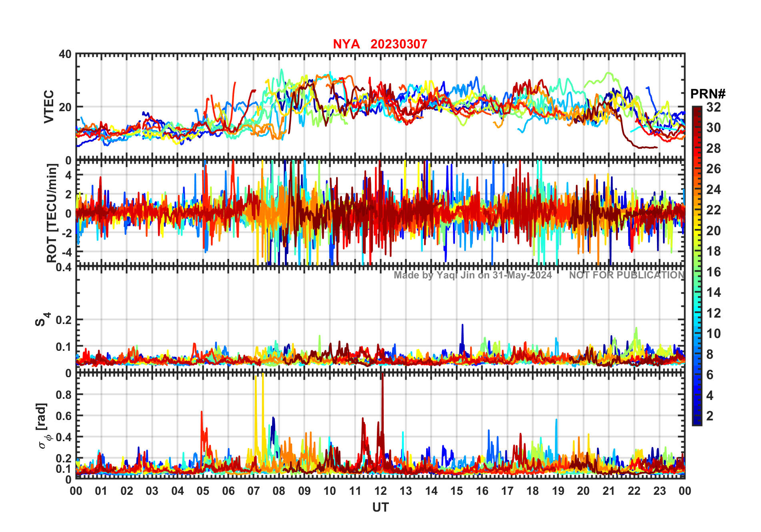Select colorbar tick label 28
This screenshot has width=761, height=532.
[x=713, y=148]
